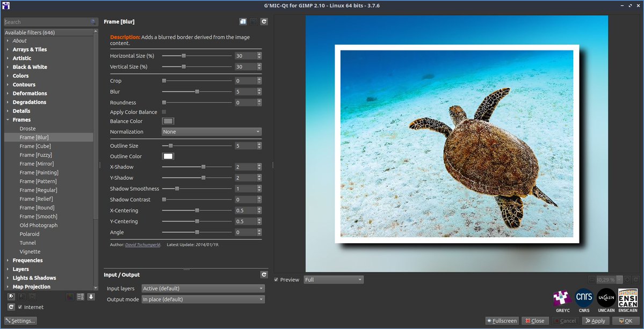Expand the Lights & Shadows category
Viewport: 644px width, 329px height.
point(8,278)
